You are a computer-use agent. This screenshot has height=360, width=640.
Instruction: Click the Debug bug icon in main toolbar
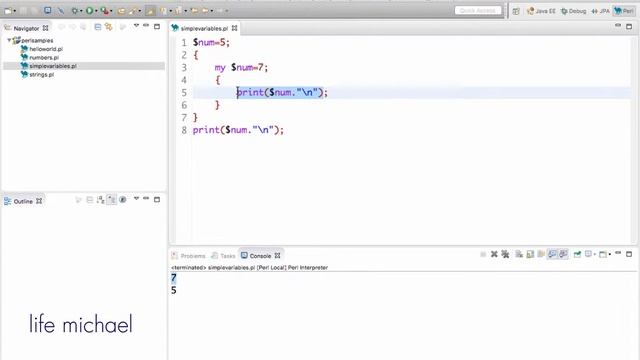75,11
